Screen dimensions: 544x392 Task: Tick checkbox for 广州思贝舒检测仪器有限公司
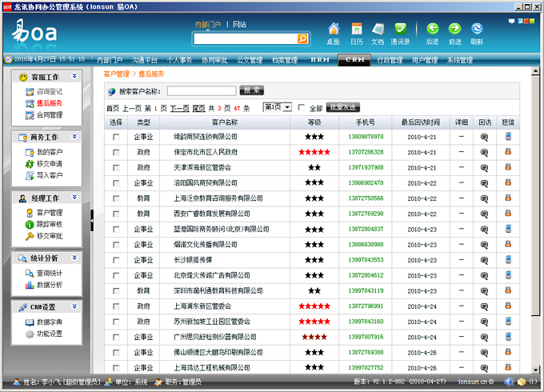coord(116,337)
